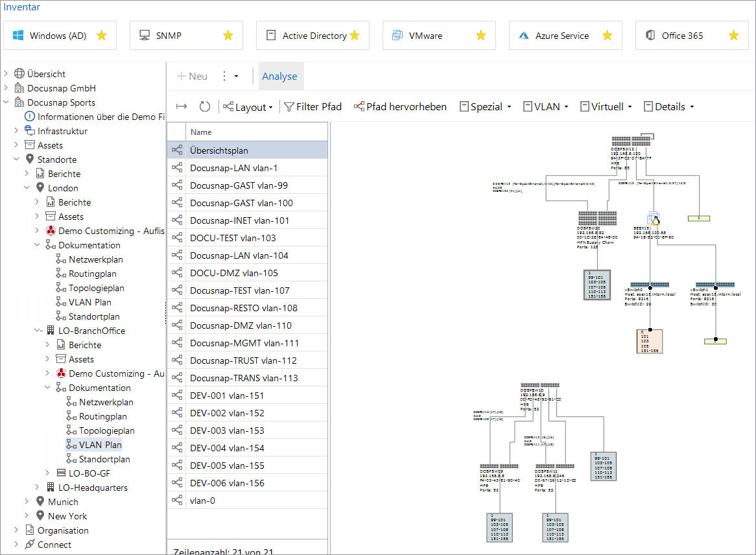
Task: Click the Name column header
Action: click(257, 132)
